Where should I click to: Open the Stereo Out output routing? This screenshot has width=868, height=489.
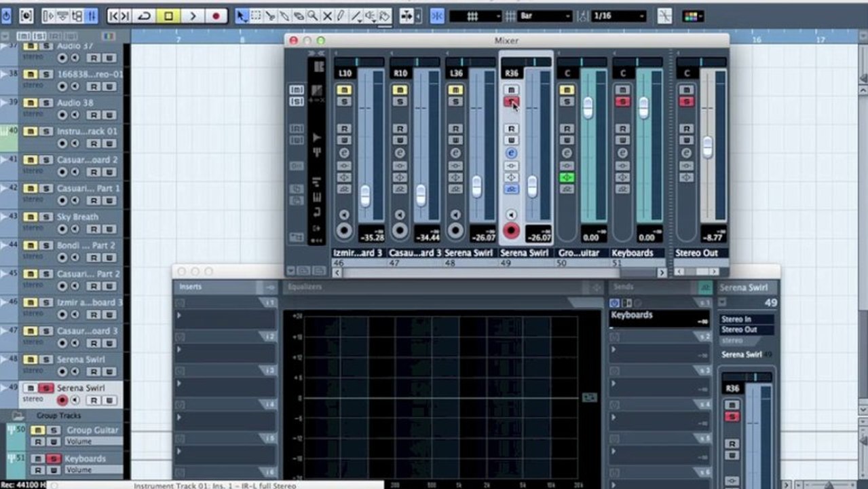[747, 329]
